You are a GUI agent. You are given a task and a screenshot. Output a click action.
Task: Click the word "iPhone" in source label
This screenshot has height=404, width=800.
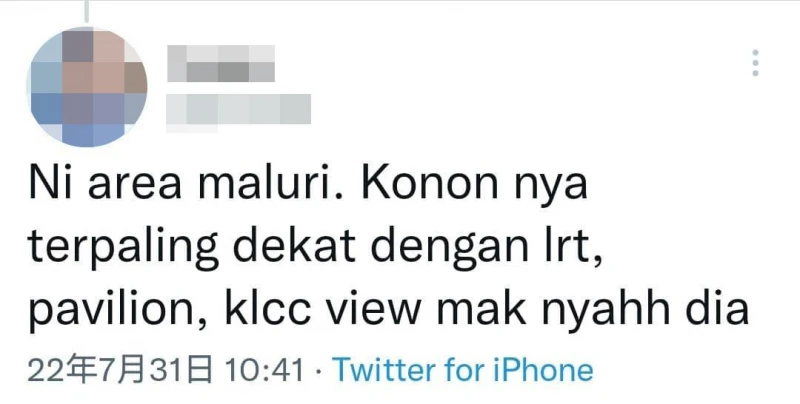coord(543,370)
